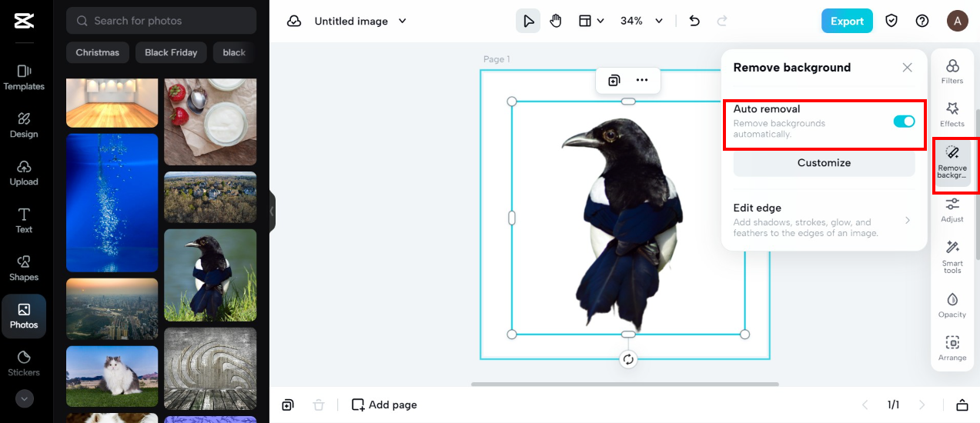Image resolution: width=980 pixels, height=423 pixels.
Task: Open the canvas layout dropdown
Action: tap(590, 21)
